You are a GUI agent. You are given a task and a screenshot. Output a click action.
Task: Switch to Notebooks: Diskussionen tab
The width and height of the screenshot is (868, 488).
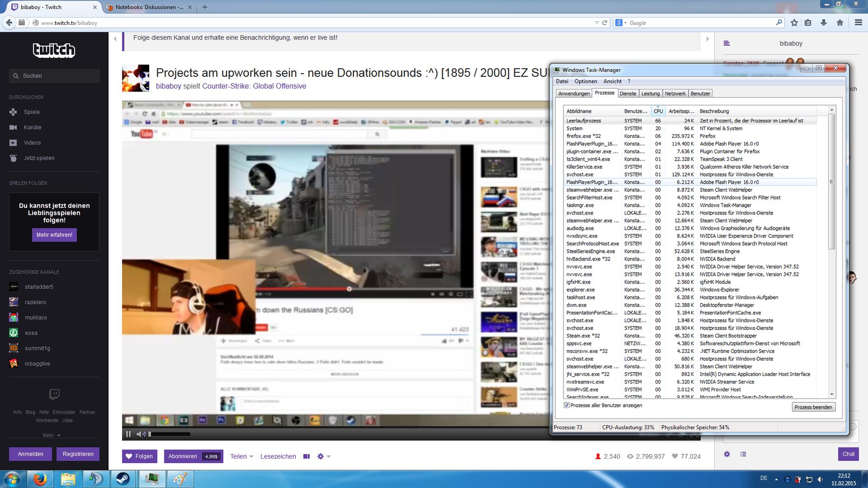149,7
